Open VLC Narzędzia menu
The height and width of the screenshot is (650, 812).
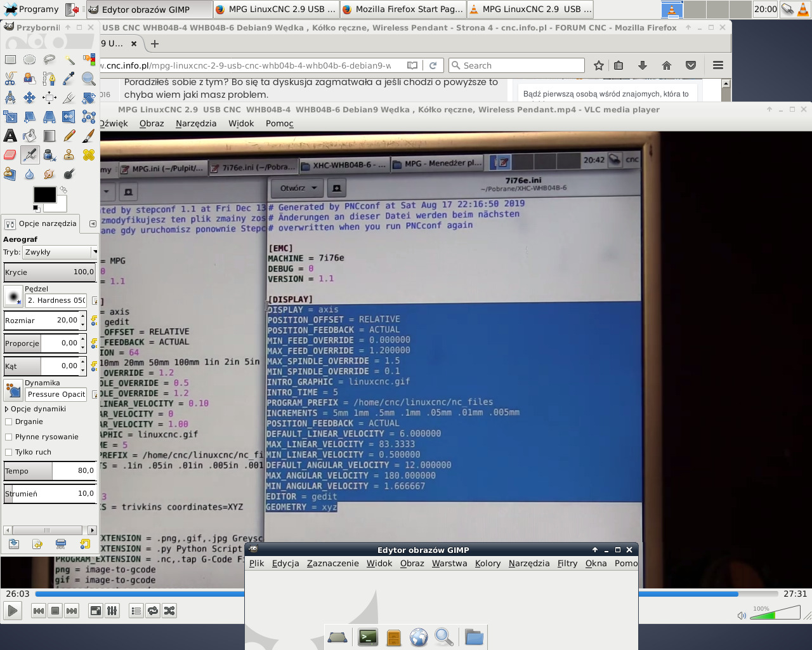pos(196,123)
